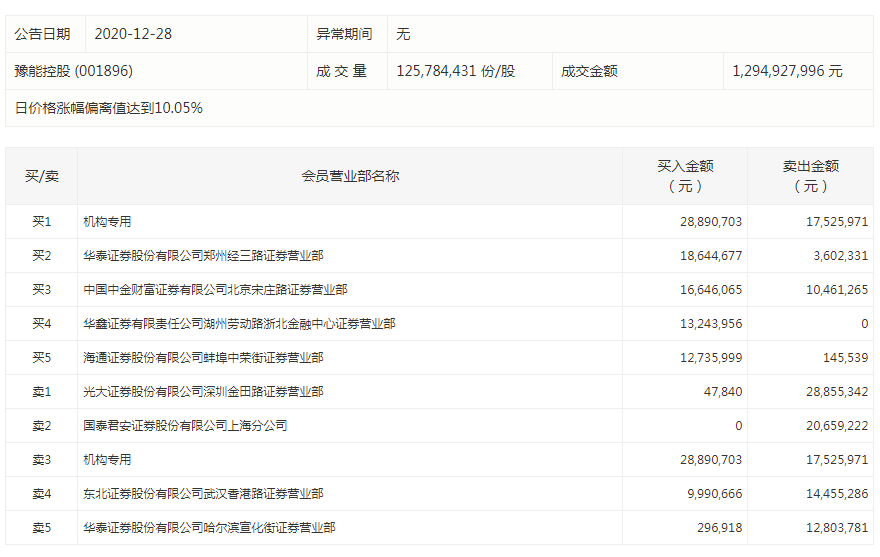Select sell amount 12,803,781

[837, 528]
